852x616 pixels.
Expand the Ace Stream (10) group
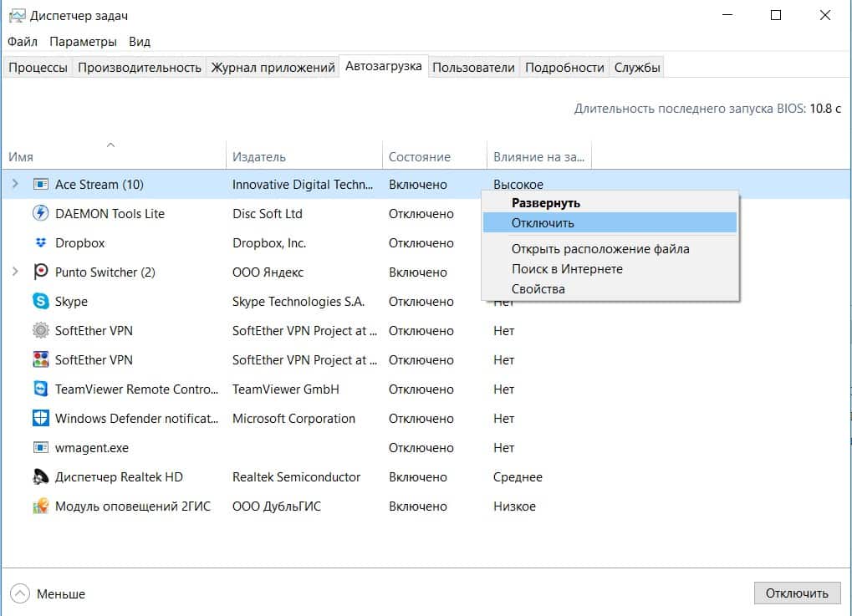(x=15, y=184)
